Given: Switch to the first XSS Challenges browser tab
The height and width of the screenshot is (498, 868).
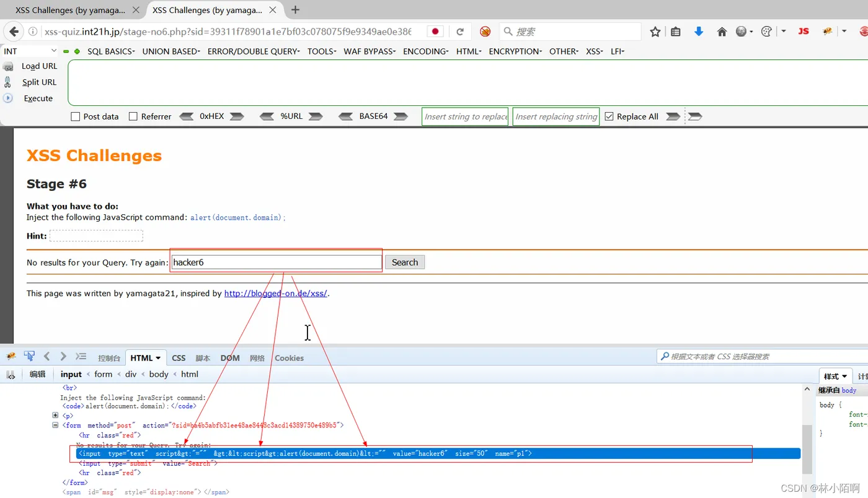Looking at the screenshot, I should point(70,10).
